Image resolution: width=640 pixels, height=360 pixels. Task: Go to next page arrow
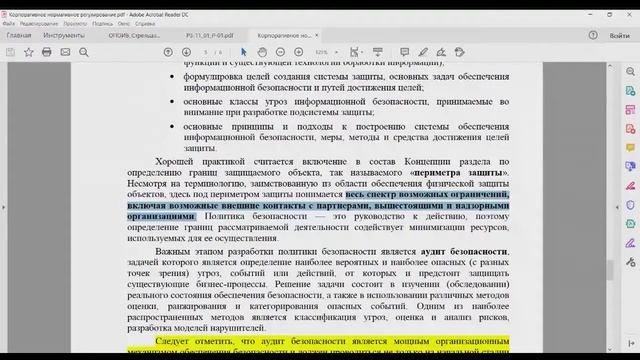[186, 52]
